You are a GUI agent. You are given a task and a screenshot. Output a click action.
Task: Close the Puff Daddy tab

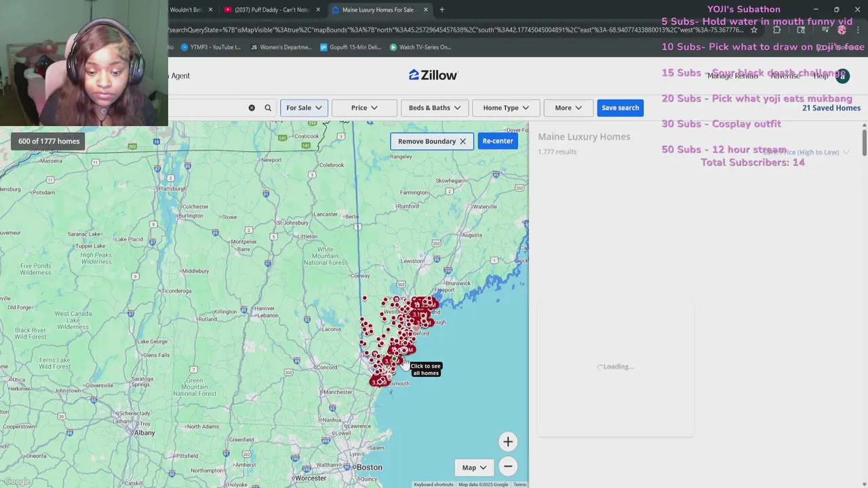[318, 9]
